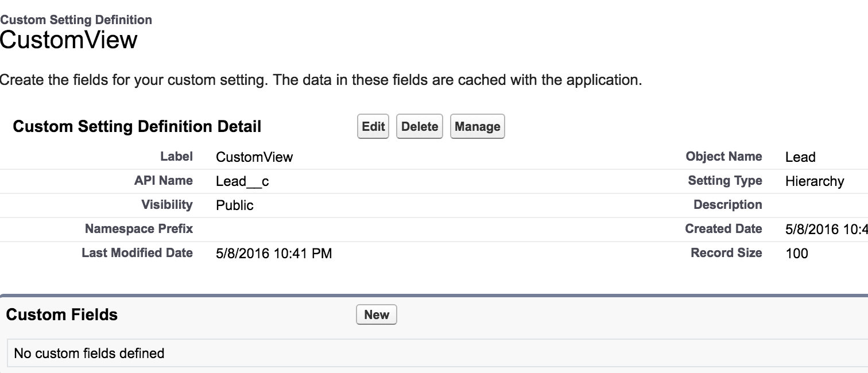Click the Description field label
The height and width of the screenshot is (373, 868).
[727, 205]
